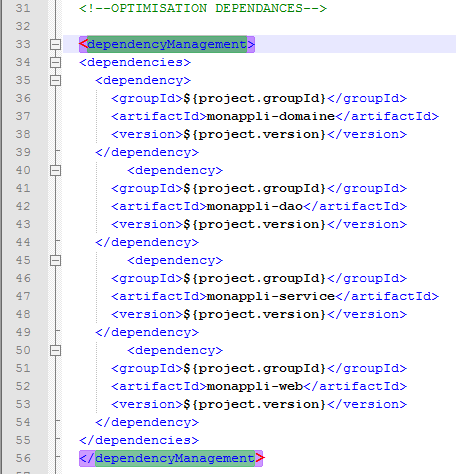The image size is (456, 474).
Task: Click ${project.version} on line 43
Action: pyautogui.click(x=255, y=224)
